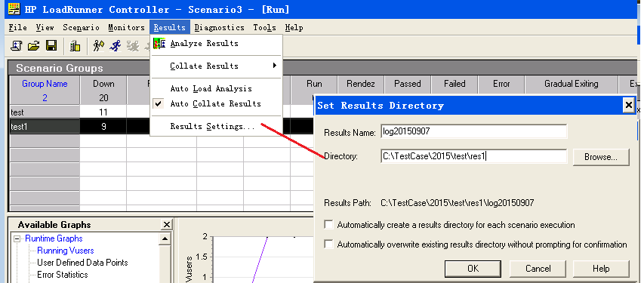Click the Passed column header
Image resolution: width=644 pixels, height=283 pixels.
pos(408,84)
